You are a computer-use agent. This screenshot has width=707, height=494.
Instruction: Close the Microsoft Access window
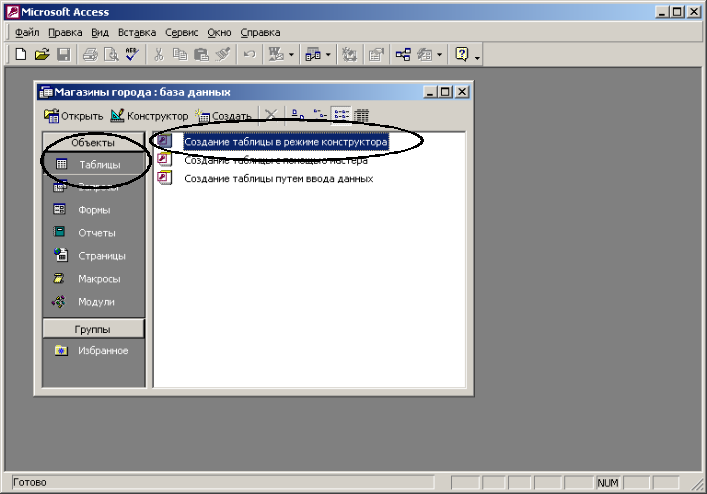tap(693, 12)
